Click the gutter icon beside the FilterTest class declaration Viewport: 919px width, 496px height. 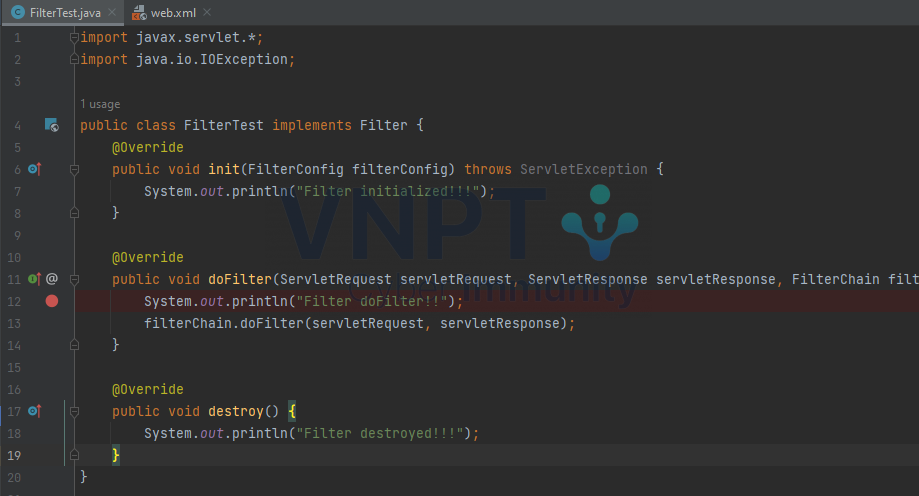51,126
